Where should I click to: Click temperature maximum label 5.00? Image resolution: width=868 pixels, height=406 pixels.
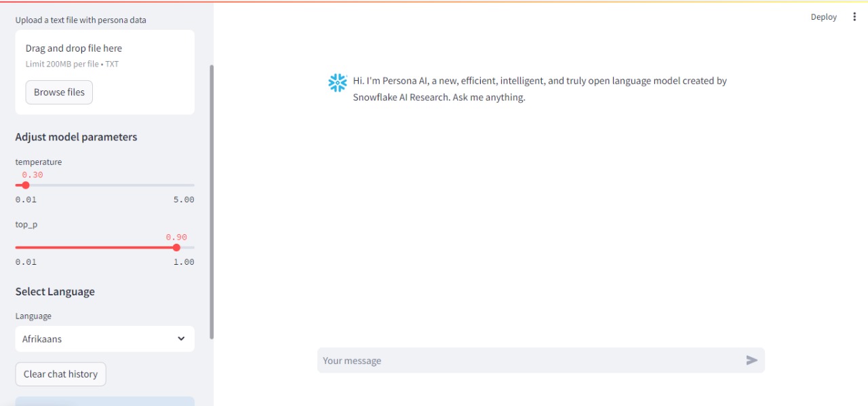point(184,200)
